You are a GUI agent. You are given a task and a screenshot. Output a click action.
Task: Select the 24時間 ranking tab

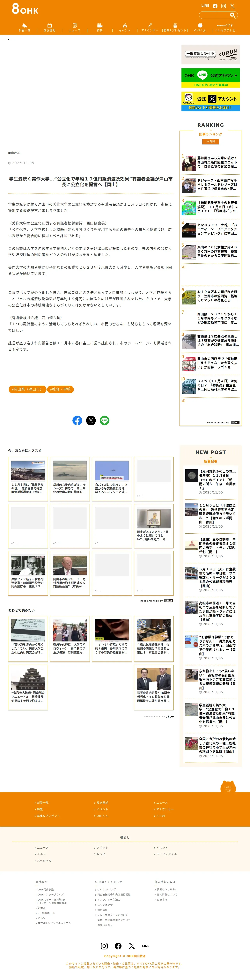210,142
